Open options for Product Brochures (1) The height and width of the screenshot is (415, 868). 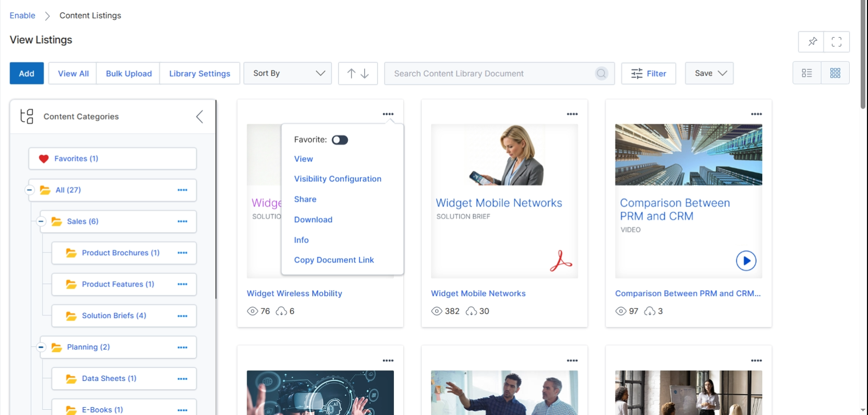182,253
